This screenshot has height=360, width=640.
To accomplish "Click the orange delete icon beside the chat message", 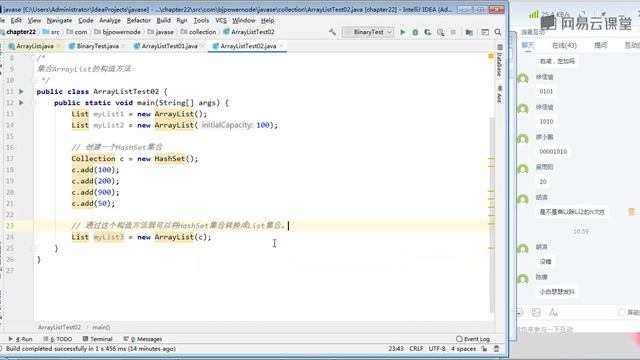I will coord(631,211).
